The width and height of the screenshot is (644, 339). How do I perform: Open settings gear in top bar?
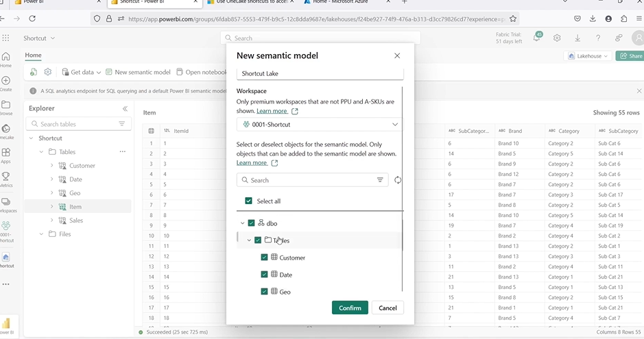pos(557,38)
